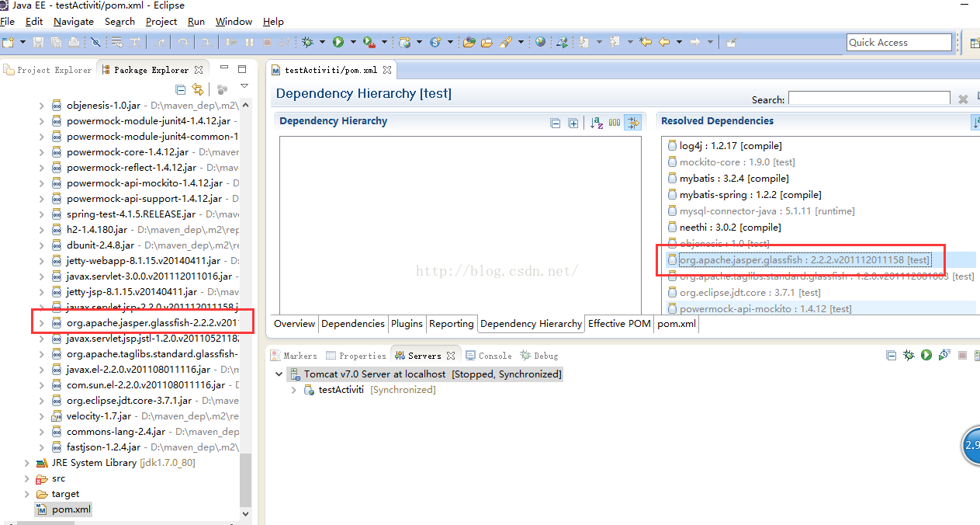Expand the target folder node
Screen dimensions: 980x525
coord(27,494)
